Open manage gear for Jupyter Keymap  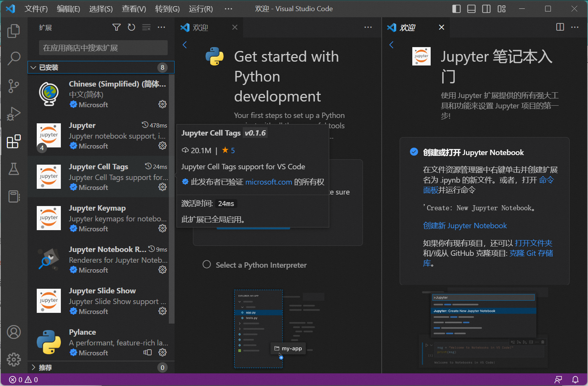(x=163, y=228)
